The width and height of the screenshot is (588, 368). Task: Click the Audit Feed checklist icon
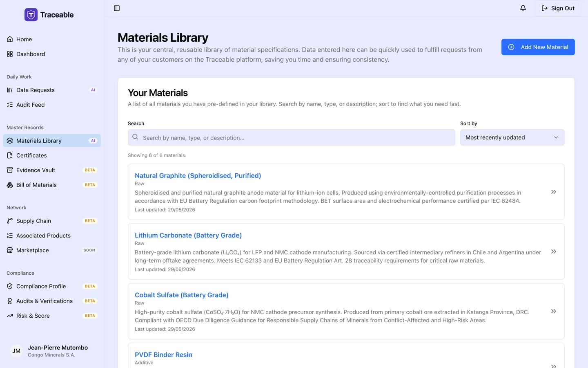[10, 105]
